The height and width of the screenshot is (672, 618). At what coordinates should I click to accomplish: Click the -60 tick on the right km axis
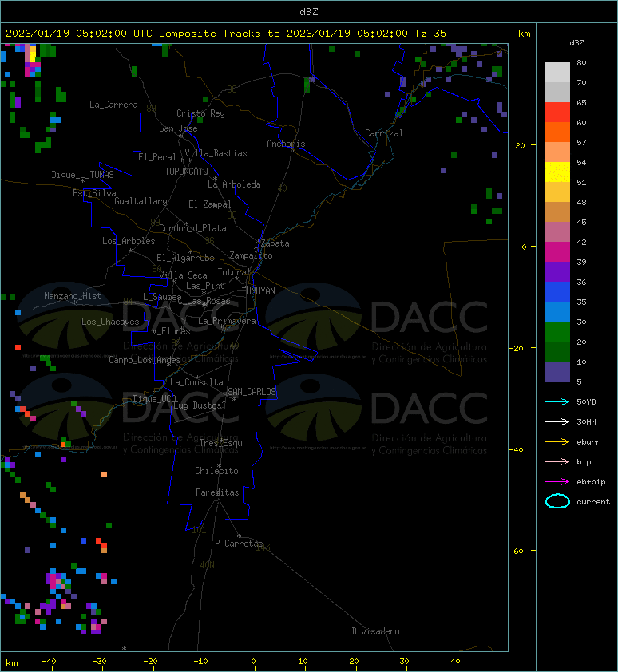coord(516,551)
